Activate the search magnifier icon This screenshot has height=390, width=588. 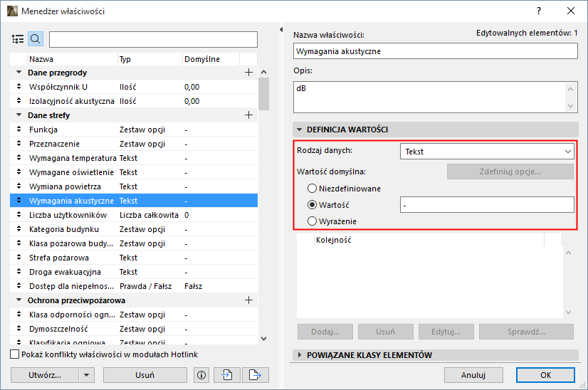click(x=36, y=39)
